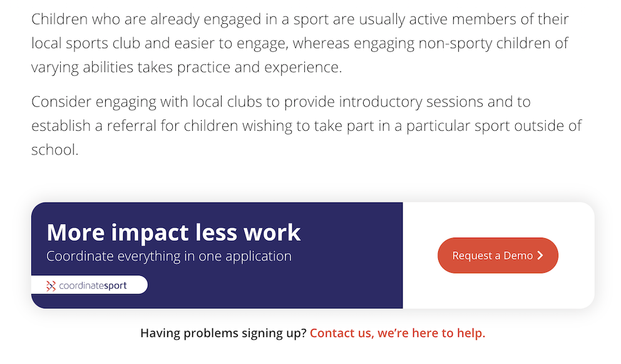Click the word school. ending the second paragraph
The width and height of the screenshot is (621, 364).
point(54,150)
